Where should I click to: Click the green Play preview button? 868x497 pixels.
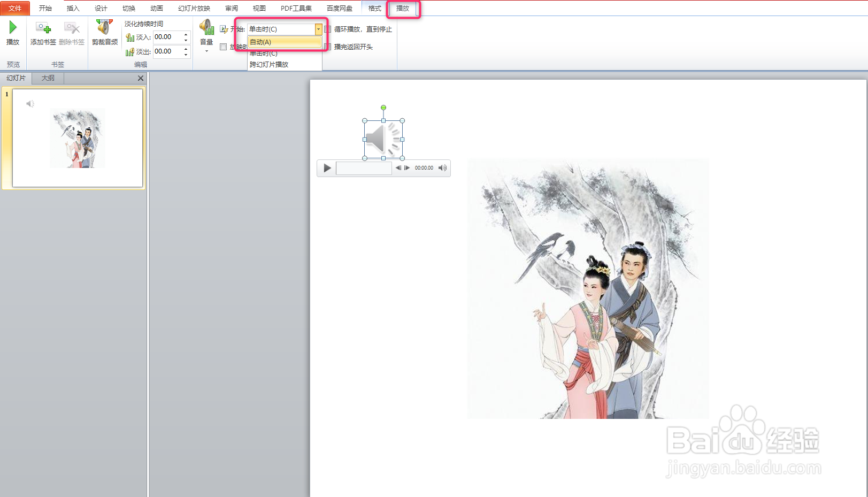[13, 27]
